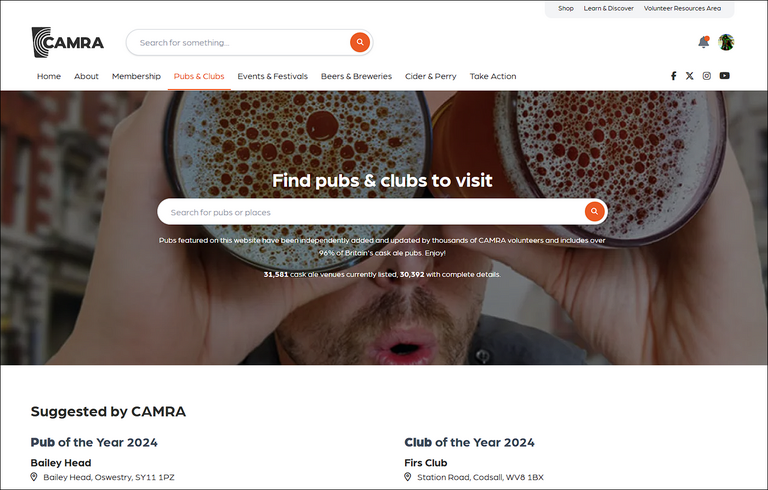Screen dimensions: 768x490
Task: Open the user profile avatar
Action: click(726, 42)
